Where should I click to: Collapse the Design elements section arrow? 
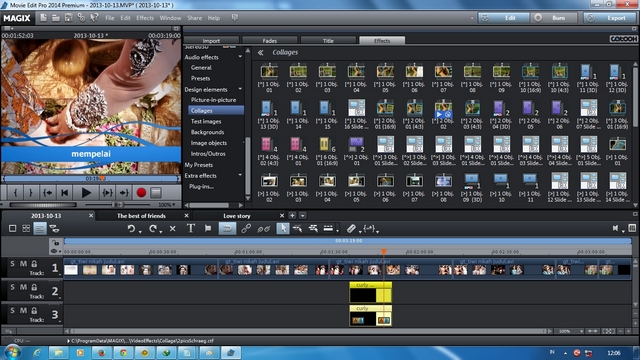240,89
